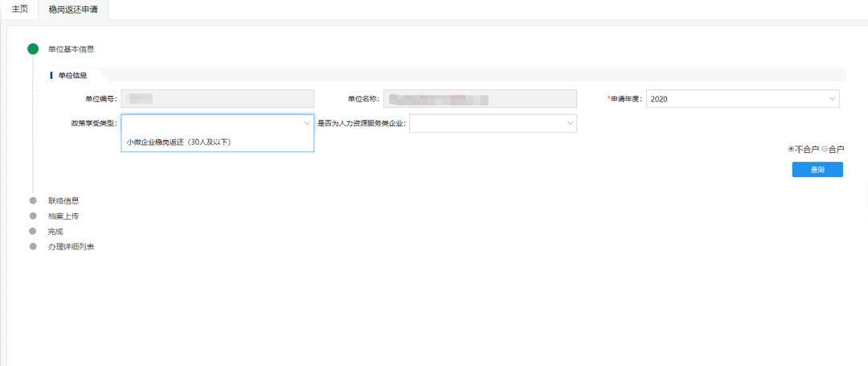
Task: Choose 小微企业稳岗返还（30人及以下）option
Action: (x=218, y=142)
